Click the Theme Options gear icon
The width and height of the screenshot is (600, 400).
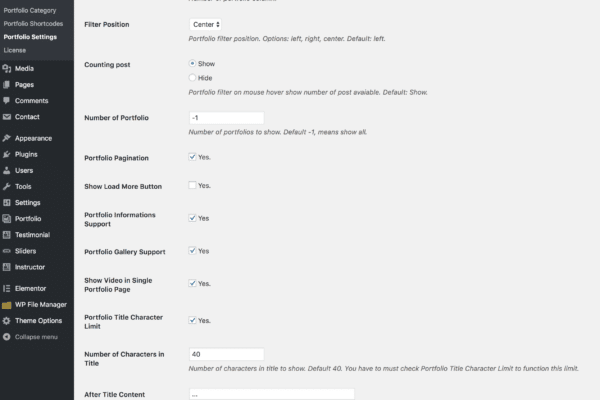[x=7, y=321]
